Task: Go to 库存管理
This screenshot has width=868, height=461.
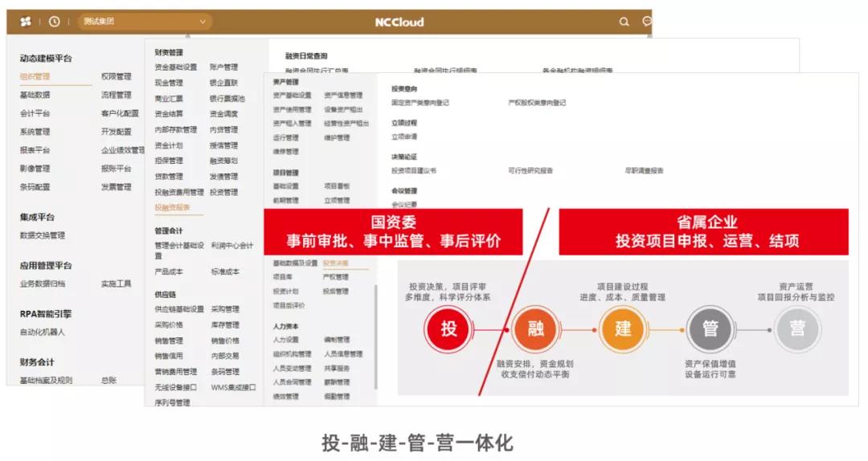Action: [x=225, y=324]
